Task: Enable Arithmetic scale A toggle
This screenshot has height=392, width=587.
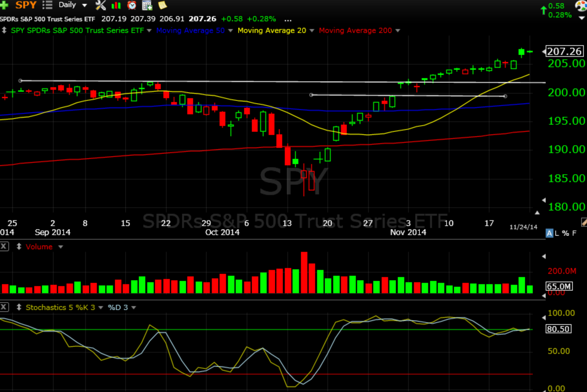Action: pyautogui.click(x=549, y=233)
